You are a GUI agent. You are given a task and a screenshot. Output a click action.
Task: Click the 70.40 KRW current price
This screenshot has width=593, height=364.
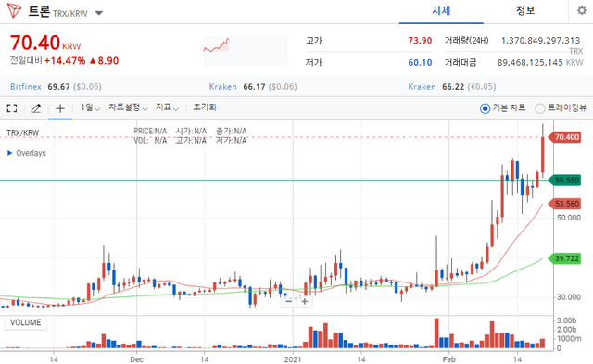(45, 43)
